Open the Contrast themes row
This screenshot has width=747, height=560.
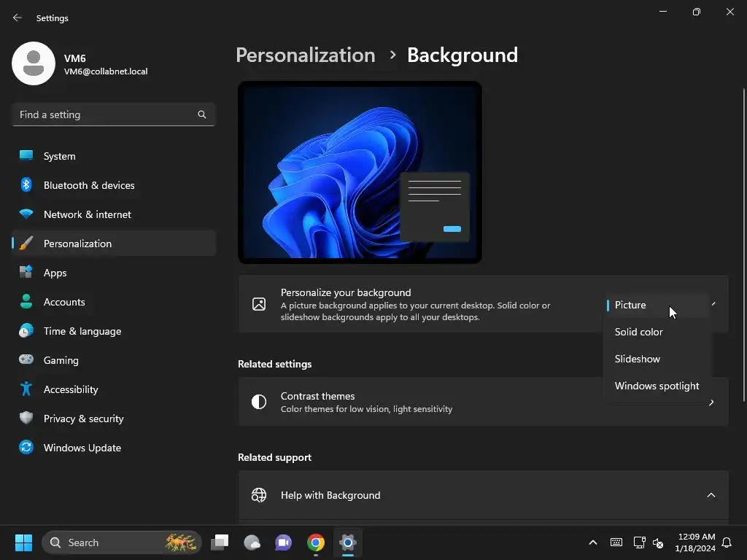pyautogui.click(x=483, y=402)
